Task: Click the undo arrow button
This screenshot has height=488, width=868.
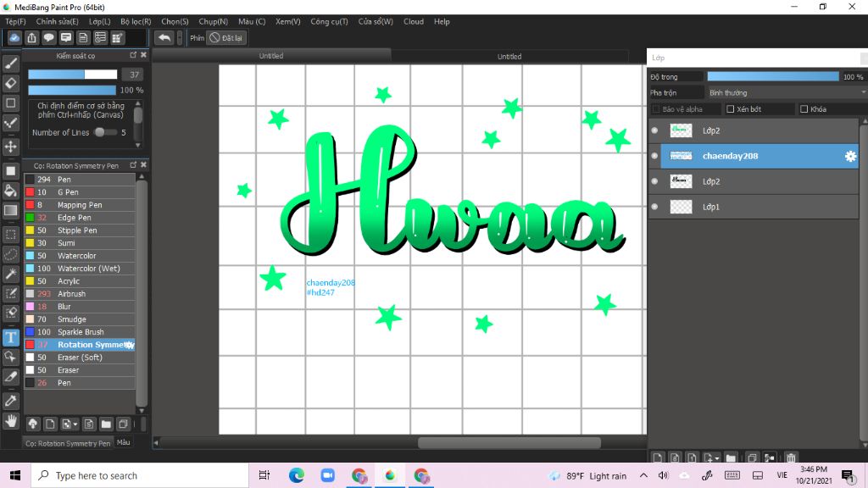Action: click(x=164, y=37)
